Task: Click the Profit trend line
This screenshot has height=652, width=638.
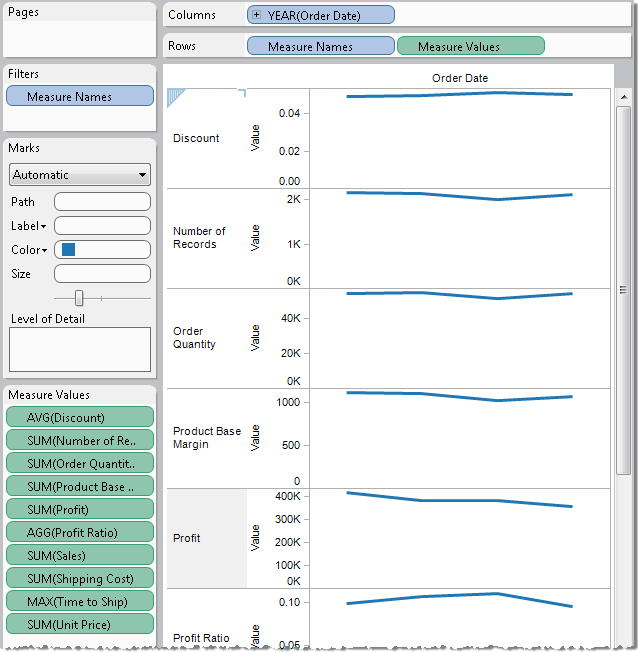Action: pyautogui.click(x=460, y=500)
